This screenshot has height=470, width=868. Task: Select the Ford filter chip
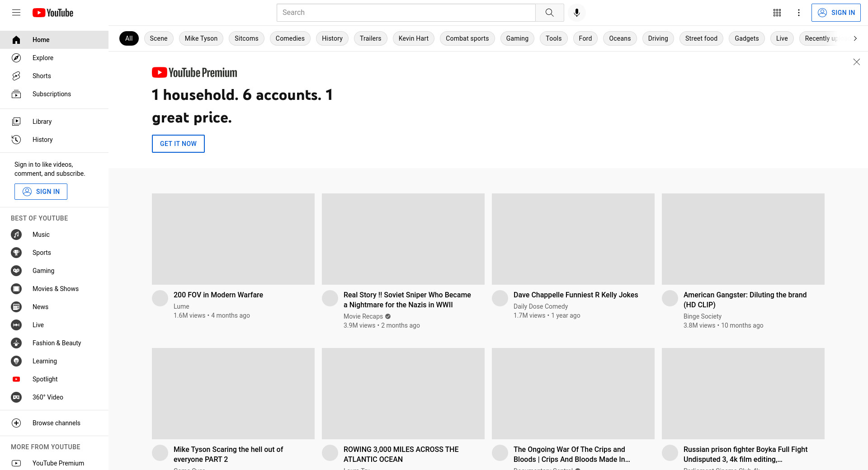(585, 38)
